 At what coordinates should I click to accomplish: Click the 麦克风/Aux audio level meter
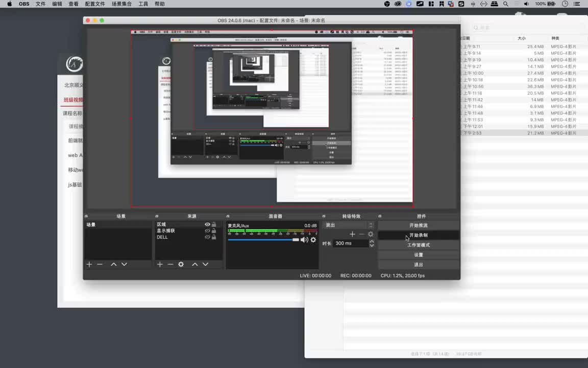click(272, 231)
